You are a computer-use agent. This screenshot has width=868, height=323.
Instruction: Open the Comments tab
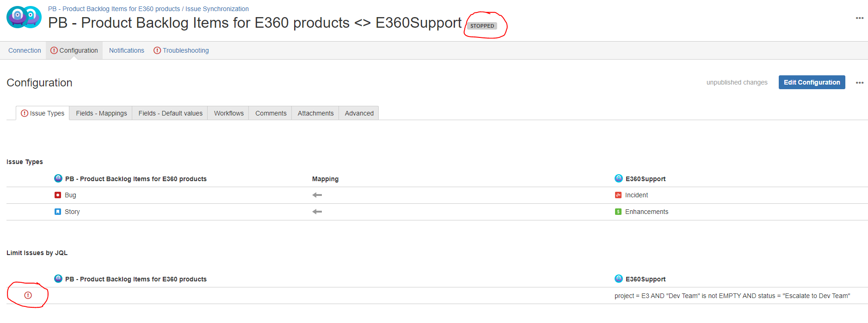pos(271,113)
